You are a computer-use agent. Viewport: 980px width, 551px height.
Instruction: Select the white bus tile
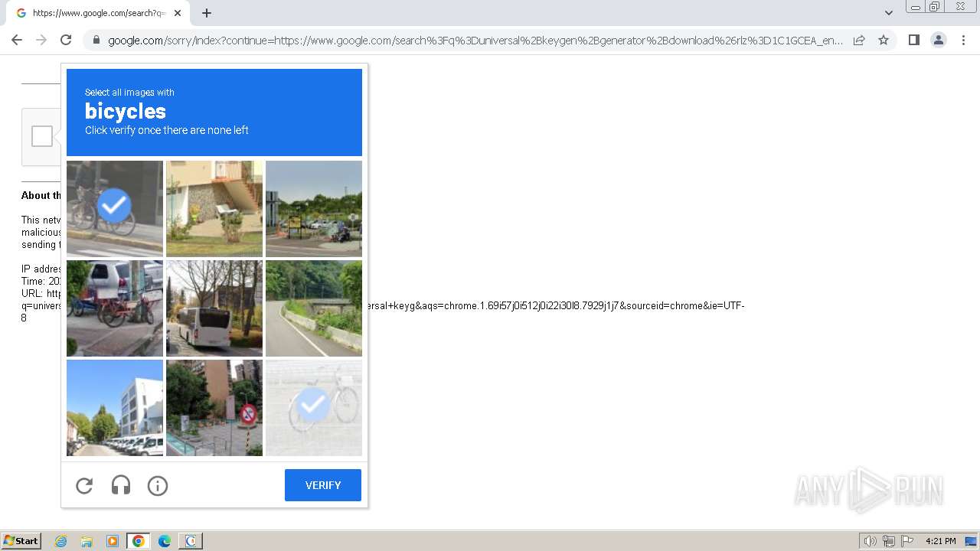coord(214,308)
